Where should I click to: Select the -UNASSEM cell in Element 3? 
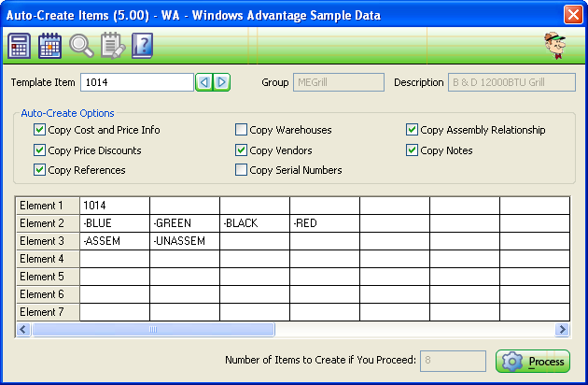[x=184, y=241]
